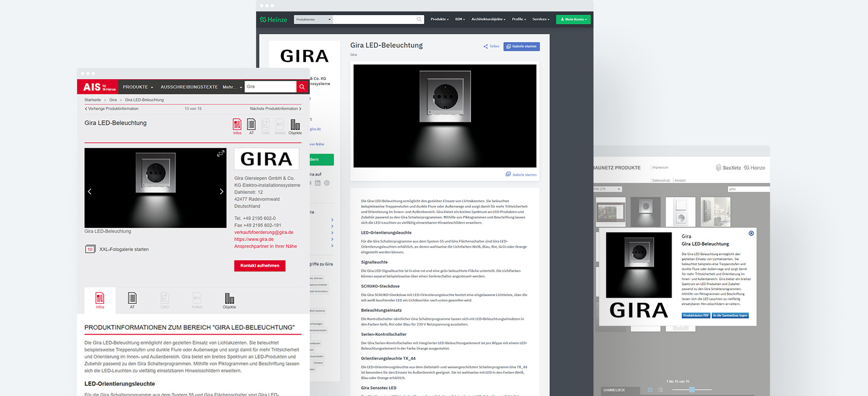This screenshot has width=868, height=396.
Task: Open the Gira breadcrumb link
Action: 113,100
